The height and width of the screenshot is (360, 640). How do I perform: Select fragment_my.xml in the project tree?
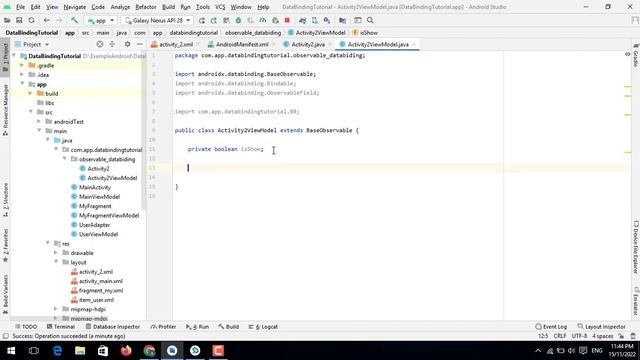tap(101, 291)
